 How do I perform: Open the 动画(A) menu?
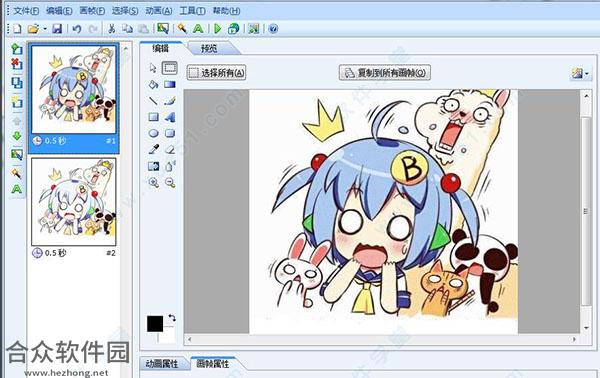click(158, 11)
